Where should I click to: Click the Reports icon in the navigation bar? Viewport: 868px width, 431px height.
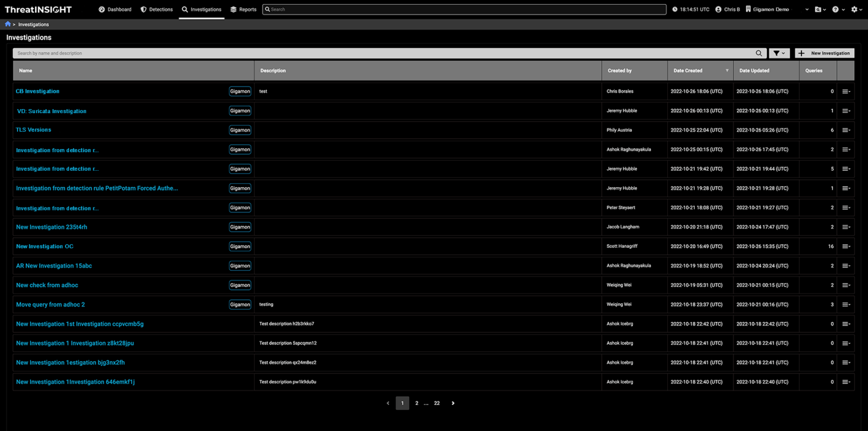pos(233,9)
